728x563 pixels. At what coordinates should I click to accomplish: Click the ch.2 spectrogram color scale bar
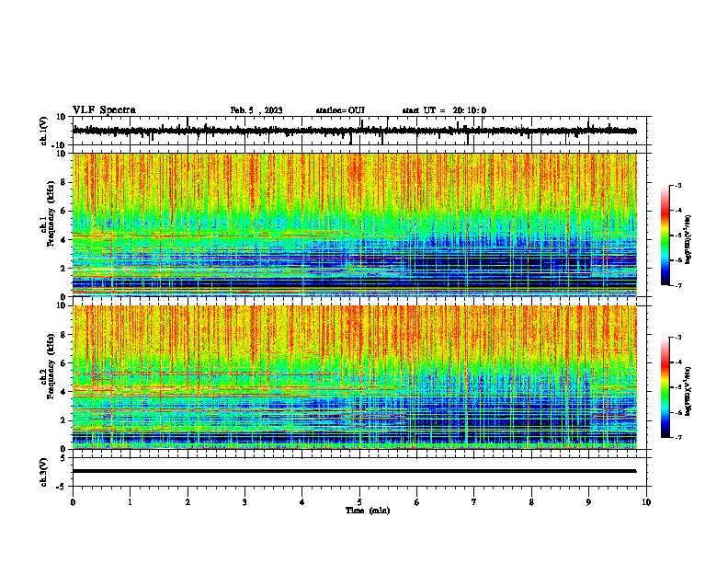[665, 387]
